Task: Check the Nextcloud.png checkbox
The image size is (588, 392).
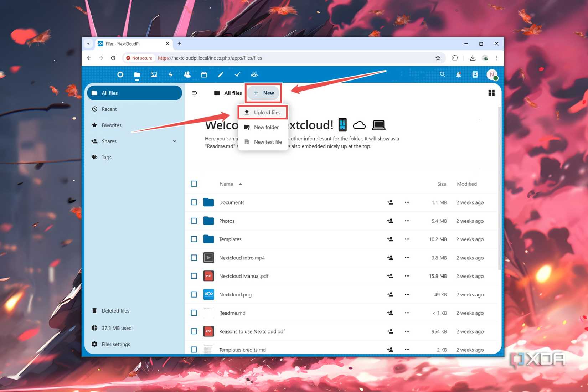Action: 194,295
